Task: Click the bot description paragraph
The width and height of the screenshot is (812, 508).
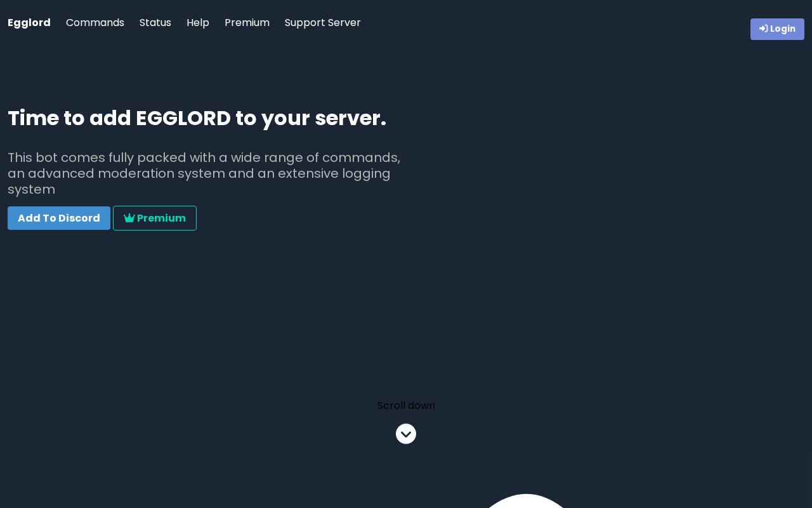Action: 204,173
